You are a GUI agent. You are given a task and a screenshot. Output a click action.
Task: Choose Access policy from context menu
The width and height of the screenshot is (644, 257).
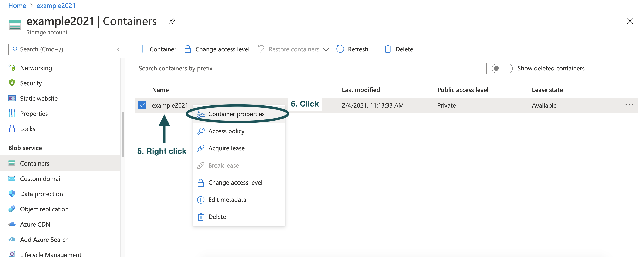(239, 131)
